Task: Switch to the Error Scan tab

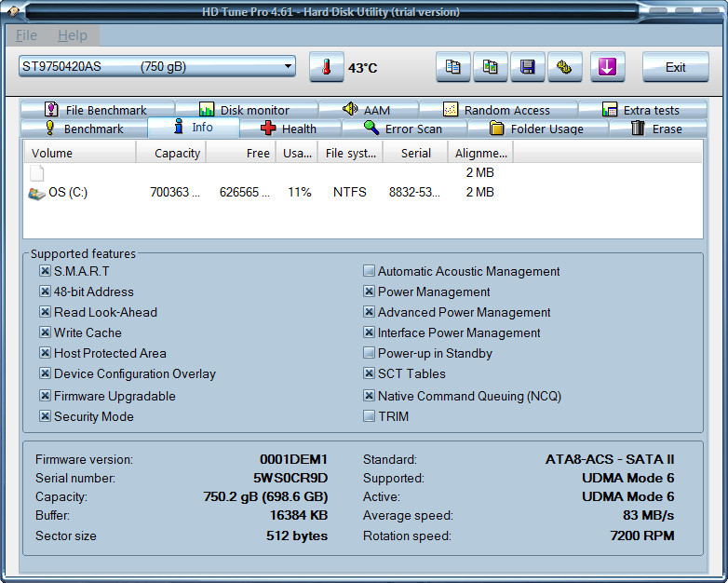Action: (403, 129)
